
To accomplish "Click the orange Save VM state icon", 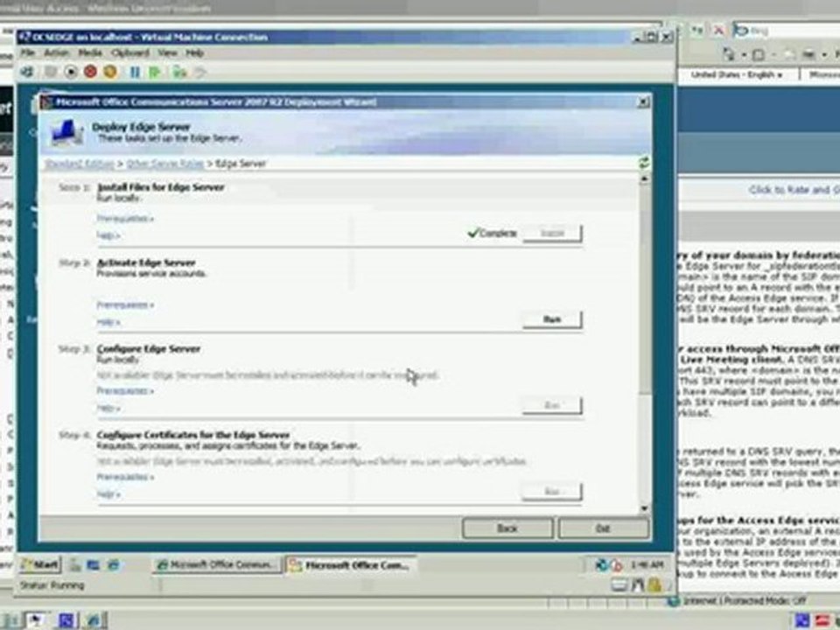I will [x=110, y=71].
